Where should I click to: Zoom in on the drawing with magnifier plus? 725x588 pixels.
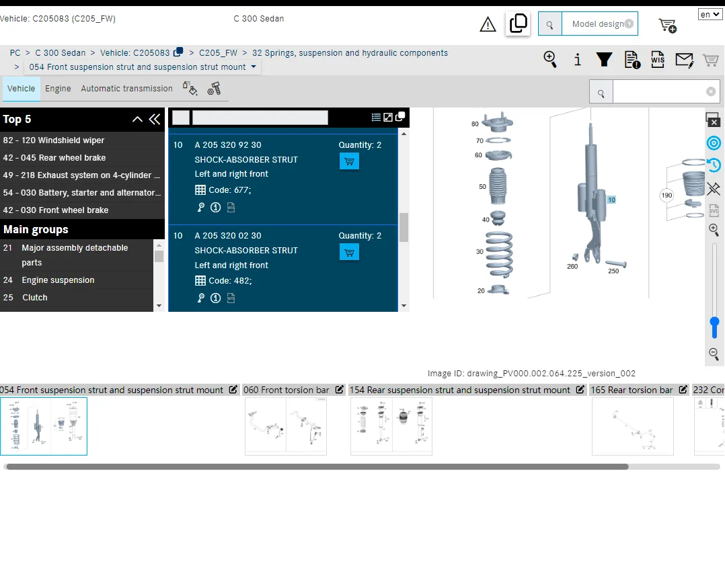tap(714, 230)
